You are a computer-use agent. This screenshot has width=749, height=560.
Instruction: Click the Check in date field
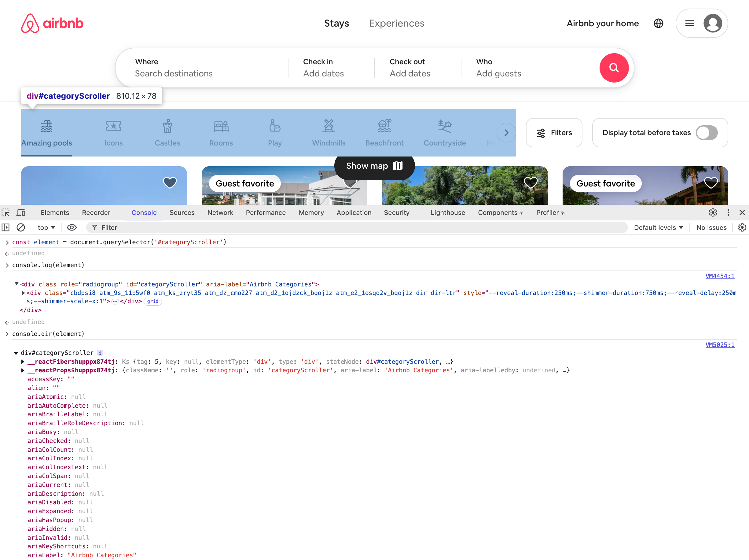pyautogui.click(x=331, y=68)
